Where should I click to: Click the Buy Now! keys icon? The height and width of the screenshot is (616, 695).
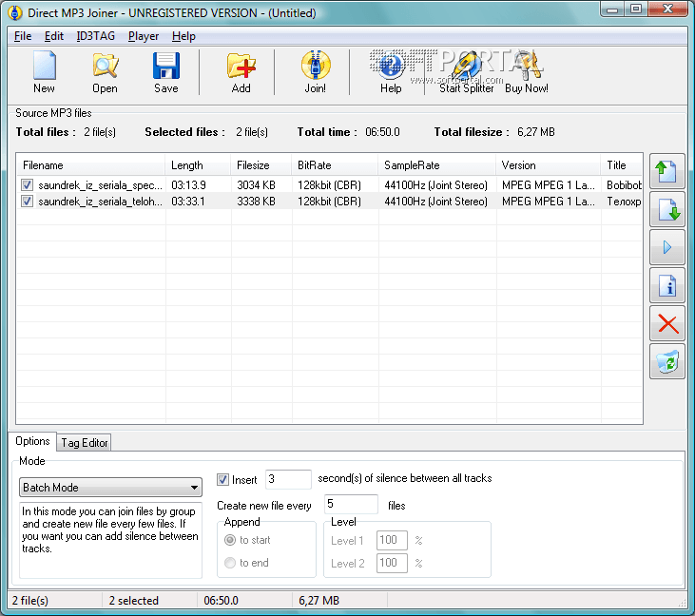527,66
